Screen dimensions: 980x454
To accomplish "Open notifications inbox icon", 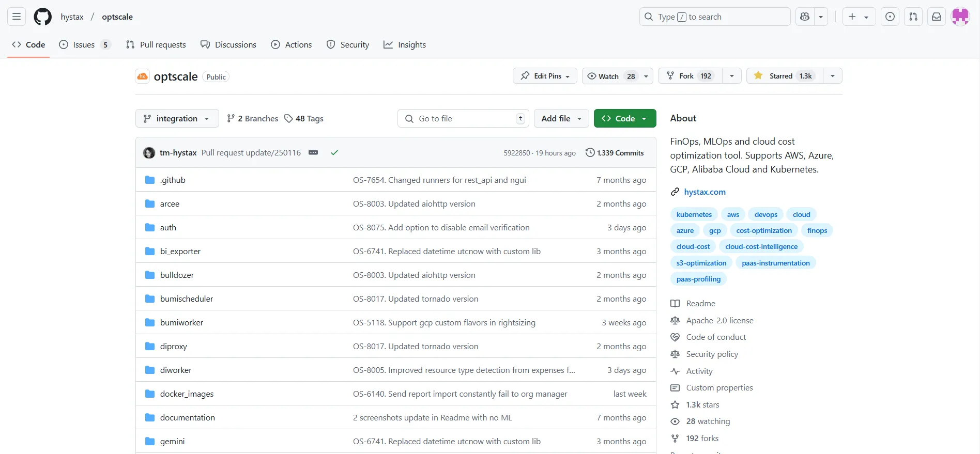I will tap(937, 17).
